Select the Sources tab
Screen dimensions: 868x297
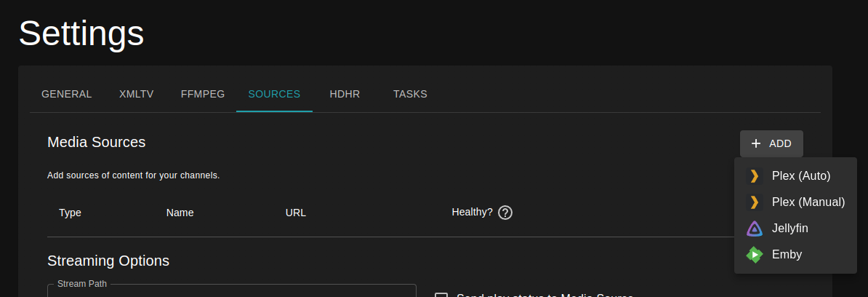274,94
